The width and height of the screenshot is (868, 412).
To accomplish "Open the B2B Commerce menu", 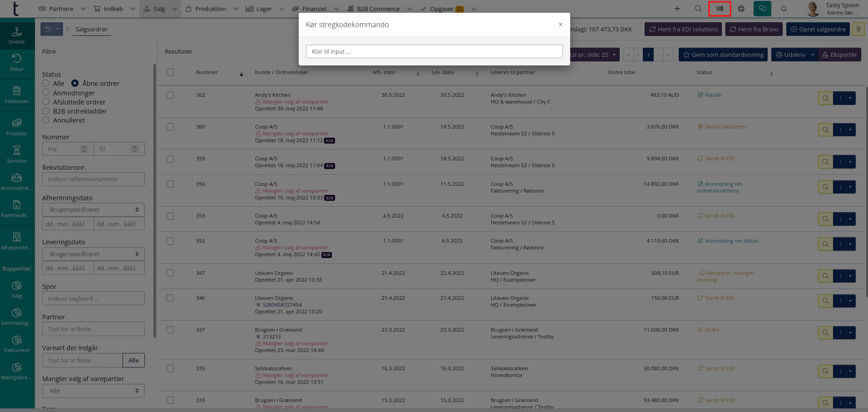I will pyautogui.click(x=378, y=9).
